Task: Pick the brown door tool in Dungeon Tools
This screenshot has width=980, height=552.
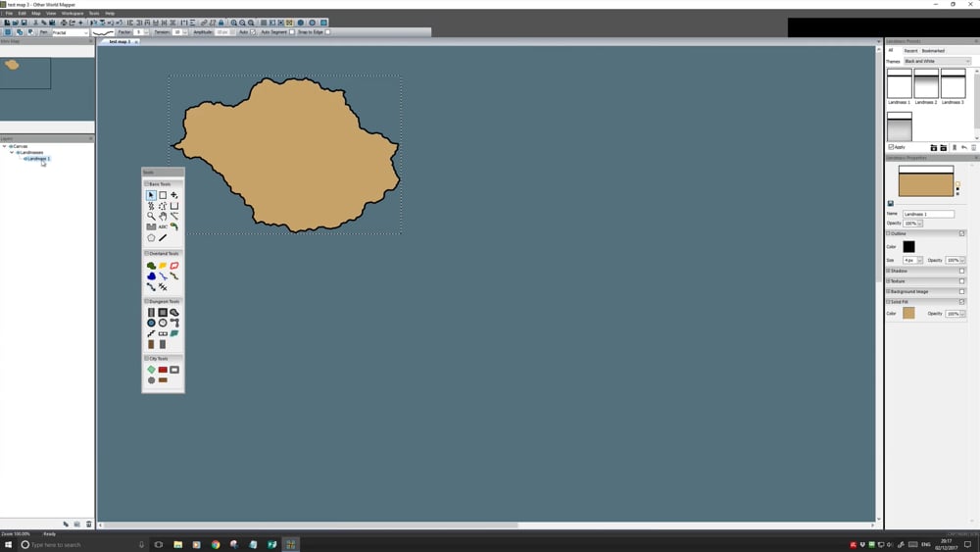Action: (151, 344)
